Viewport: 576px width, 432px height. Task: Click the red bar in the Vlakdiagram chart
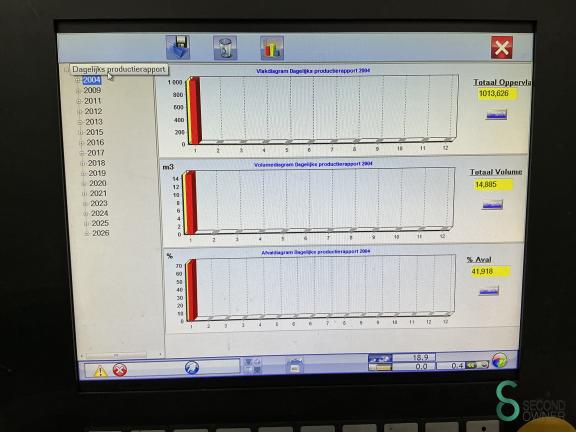(194, 110)
